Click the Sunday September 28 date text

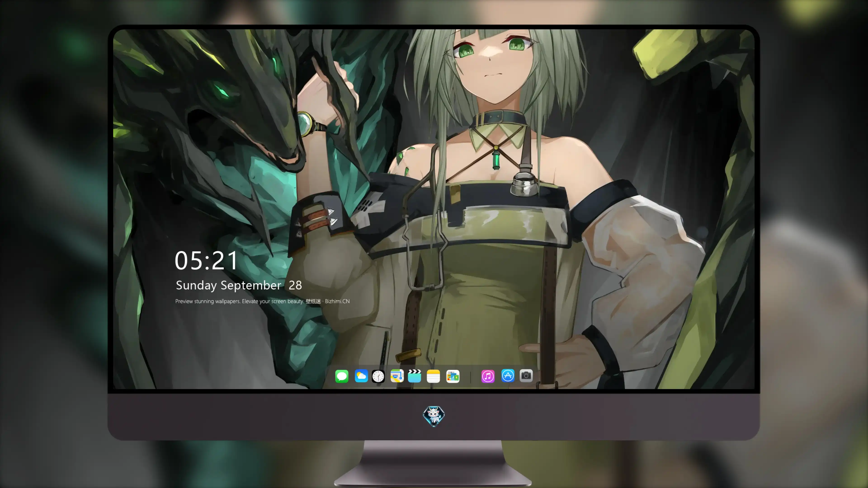(x=239, y=285)
